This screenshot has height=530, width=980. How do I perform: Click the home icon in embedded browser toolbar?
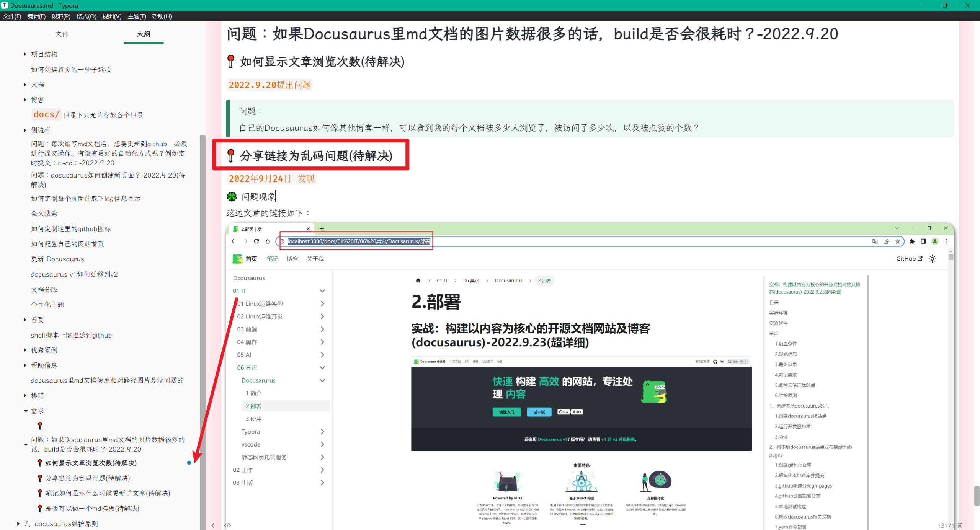268,241
